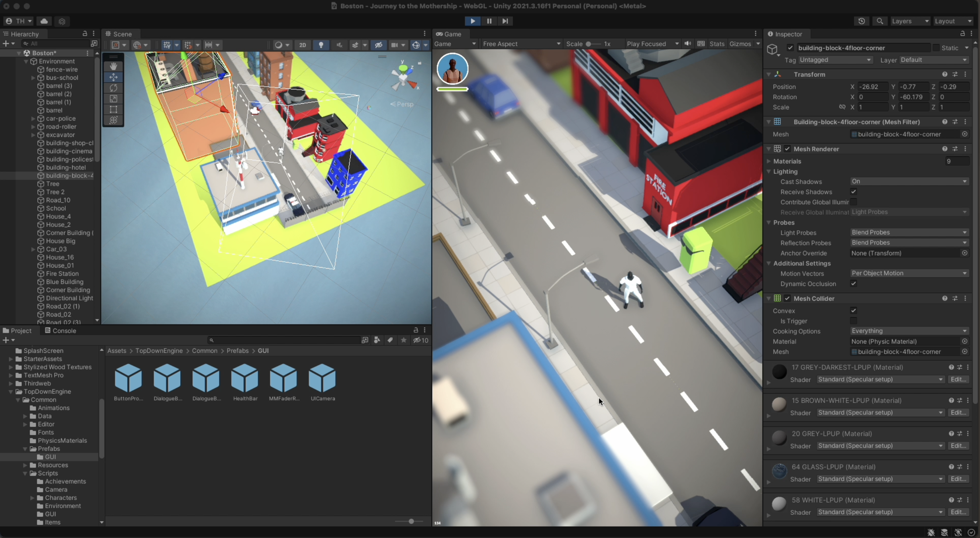Click the Step frame button
Image resolution: width=980 pixels, height=538 pixels.
(x=505, y=21)
